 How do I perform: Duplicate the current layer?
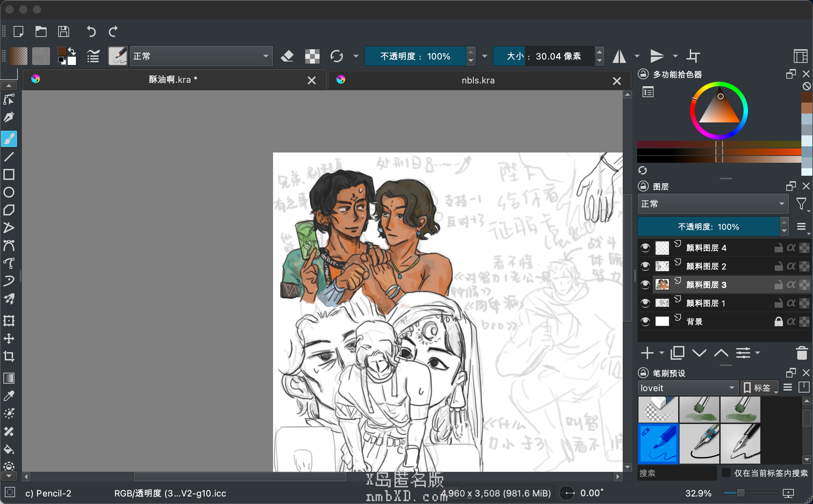[x=677, y=353]
